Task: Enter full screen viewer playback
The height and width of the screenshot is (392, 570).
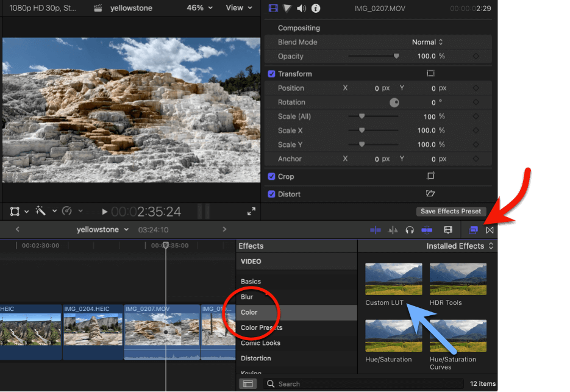Action: (251, 212)
